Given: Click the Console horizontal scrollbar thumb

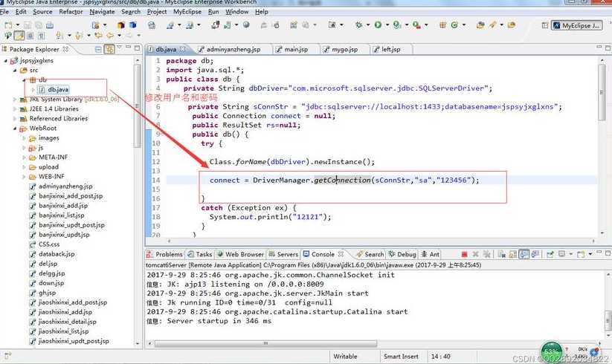Looking at the screenshot, I should (x=265, y=344).
